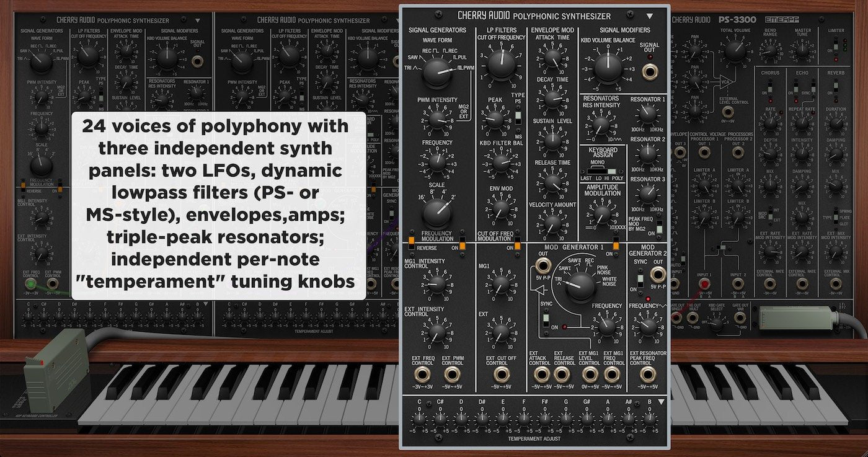The height and width of the screenshot is (457, 868).
Task: Click the Signal Out jack in Signal Modifiers
Action: click(649, 71)
